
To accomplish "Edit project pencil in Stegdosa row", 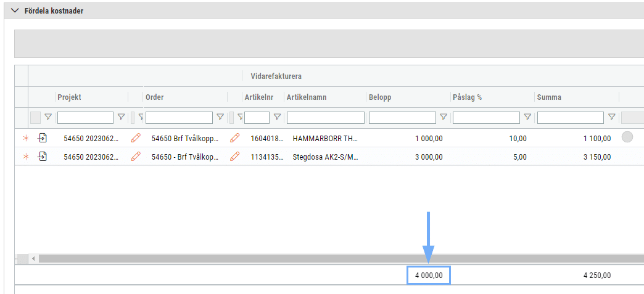I will (x=136, y=157).
